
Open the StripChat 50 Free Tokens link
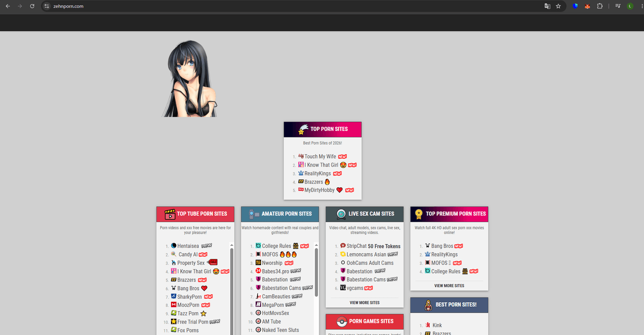pos(373,246)
